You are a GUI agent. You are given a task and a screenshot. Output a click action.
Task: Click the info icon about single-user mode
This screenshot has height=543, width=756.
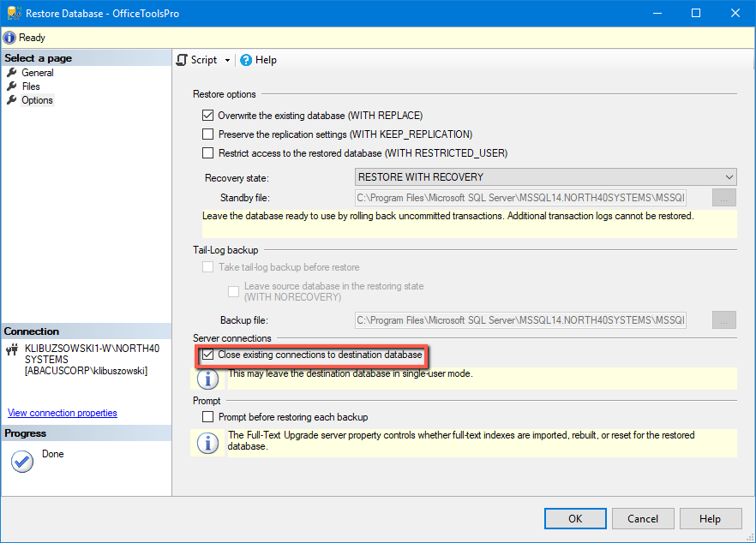pos(207,379)
